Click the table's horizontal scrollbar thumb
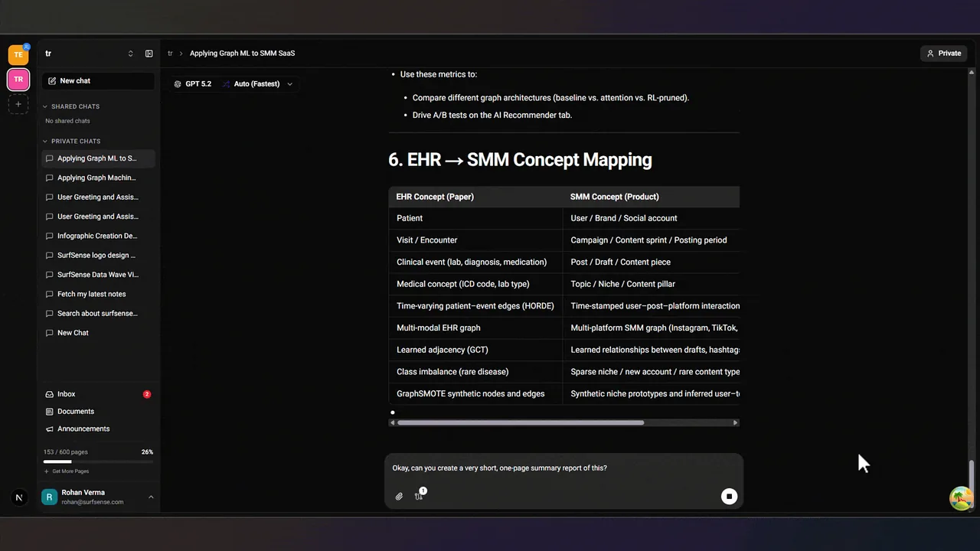The image size is (980, 551). pos(521,422)
